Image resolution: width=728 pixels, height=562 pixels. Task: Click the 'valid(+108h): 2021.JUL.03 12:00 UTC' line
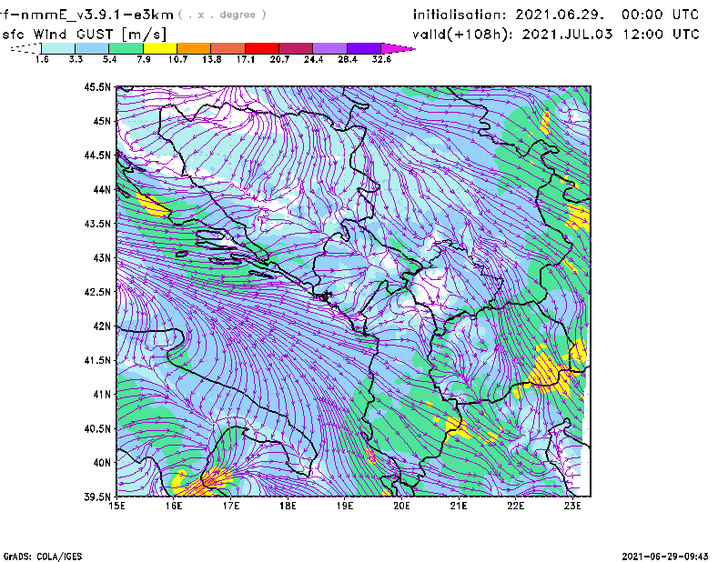(x=556, y=35)
